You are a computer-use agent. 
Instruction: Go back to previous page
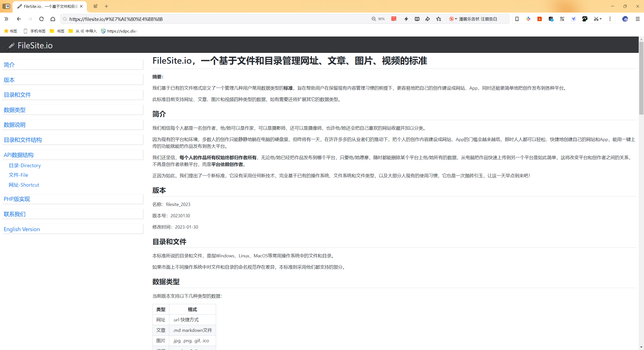[19, 19]
